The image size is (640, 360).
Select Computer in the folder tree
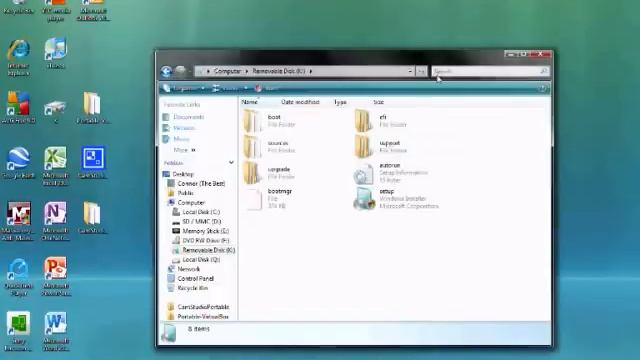(186, 202)
